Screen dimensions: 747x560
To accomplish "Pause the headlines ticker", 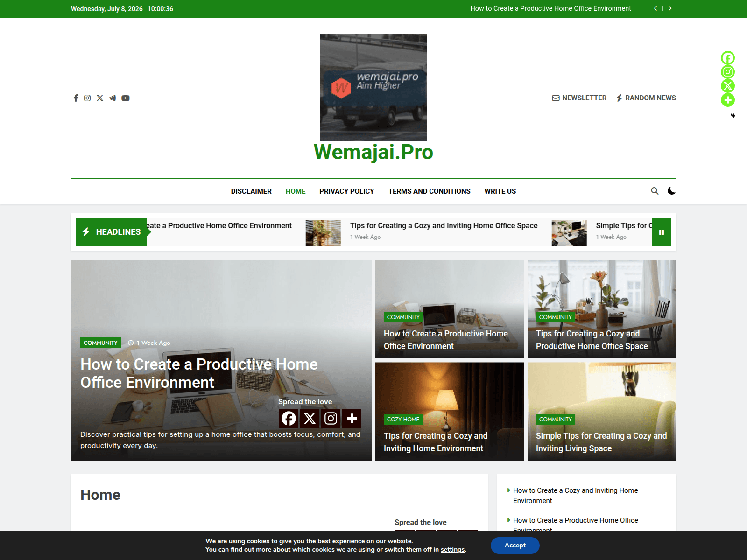I will point(662,232).
